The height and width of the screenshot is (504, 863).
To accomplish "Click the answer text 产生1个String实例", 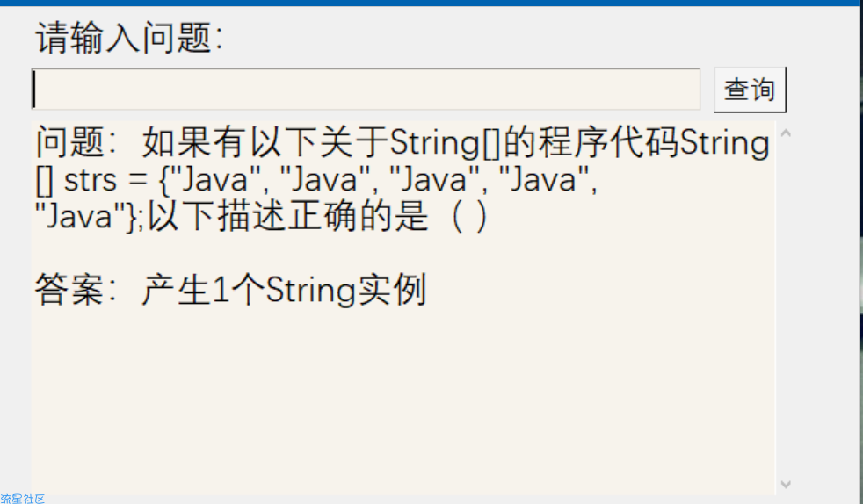I will coord(284,290).
